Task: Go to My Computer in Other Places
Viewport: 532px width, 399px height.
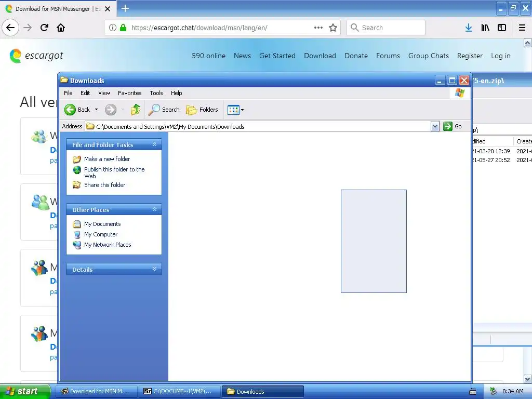Action: click(101, 234)
